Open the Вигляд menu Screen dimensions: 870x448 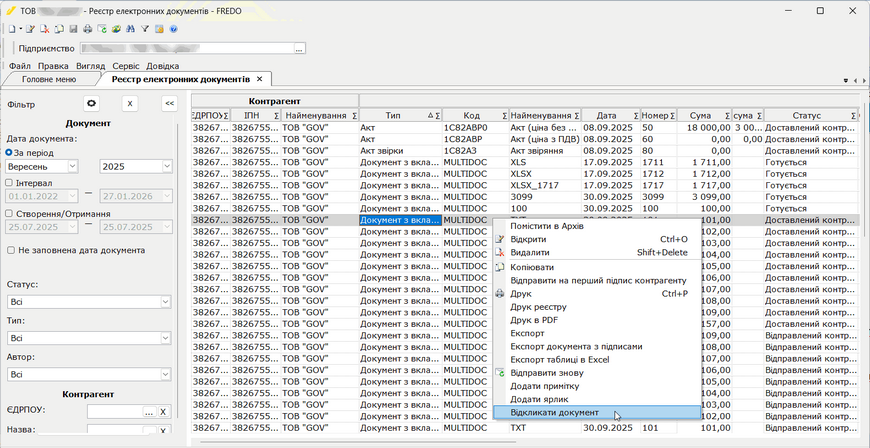pyautogui.click(x=90, y=66)
